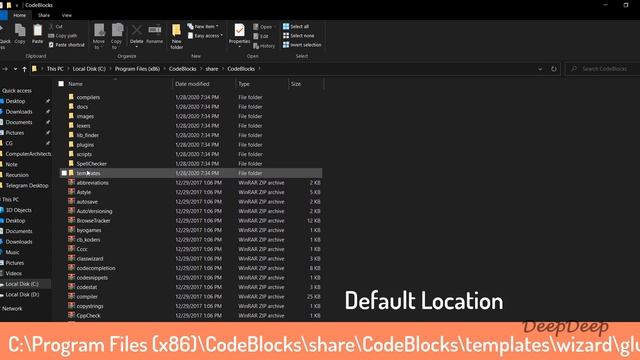Open Recursion folder in Quick access

[17, 175]
